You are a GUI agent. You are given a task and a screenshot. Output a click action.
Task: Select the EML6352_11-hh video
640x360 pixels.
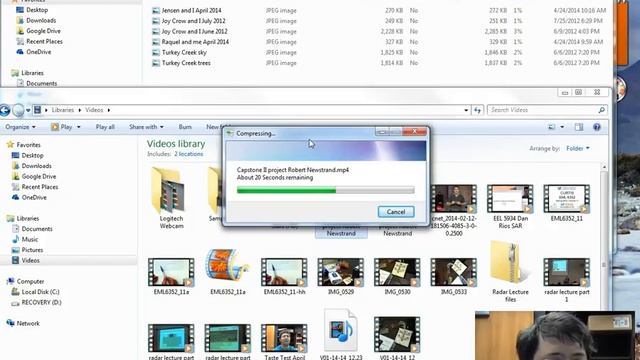[x=284, y=272]
